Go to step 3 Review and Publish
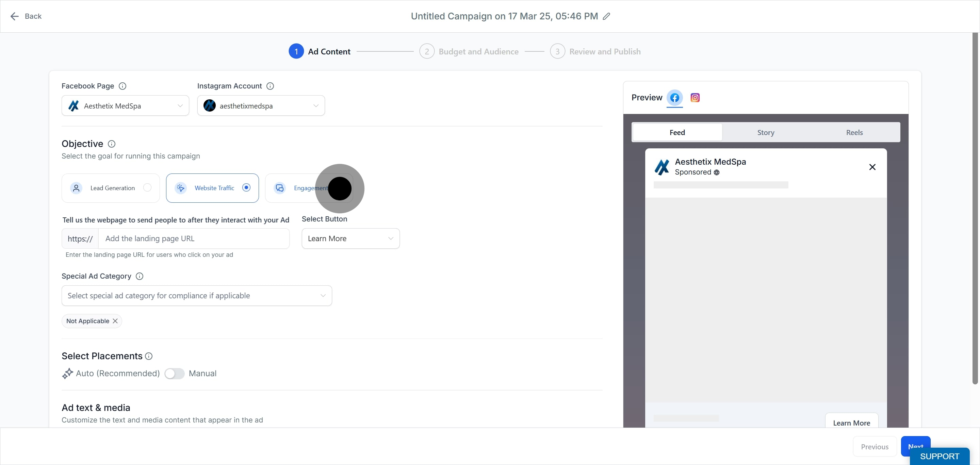 click(x=595, y=51)
